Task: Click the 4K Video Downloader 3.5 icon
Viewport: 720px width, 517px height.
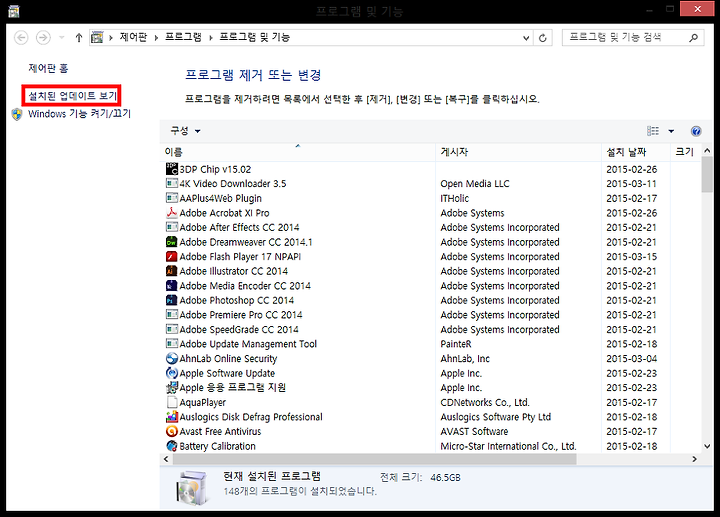Action: coord(172,184)
